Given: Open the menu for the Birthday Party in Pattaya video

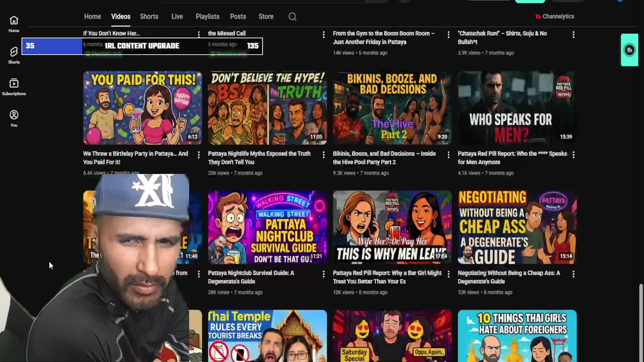Looking at the screenshot, I should tap(198, 155).
